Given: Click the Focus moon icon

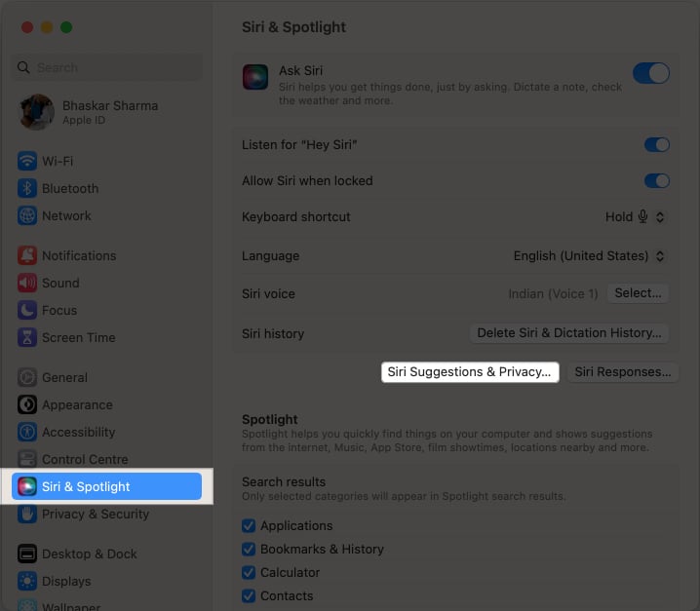Looking at the screenshot, I should tap(27, 310).
